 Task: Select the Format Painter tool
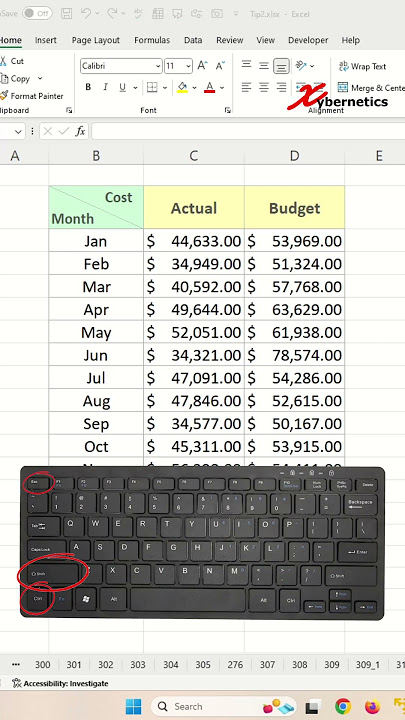click(32, 96)
